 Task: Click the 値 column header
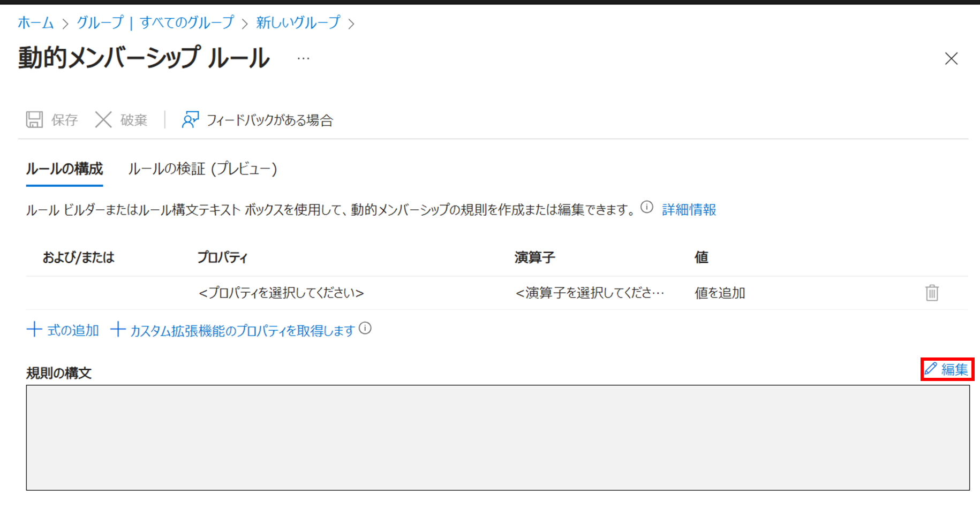(702, 257)
